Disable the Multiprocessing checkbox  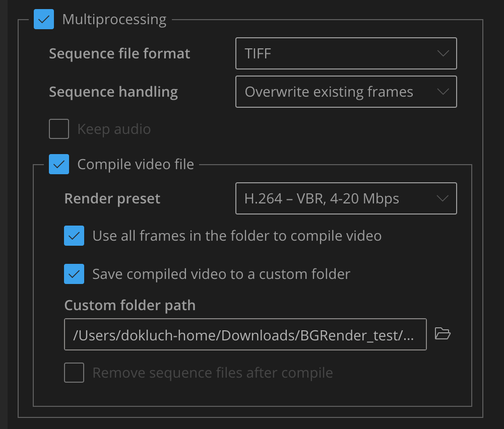click(x=44, y=20)
